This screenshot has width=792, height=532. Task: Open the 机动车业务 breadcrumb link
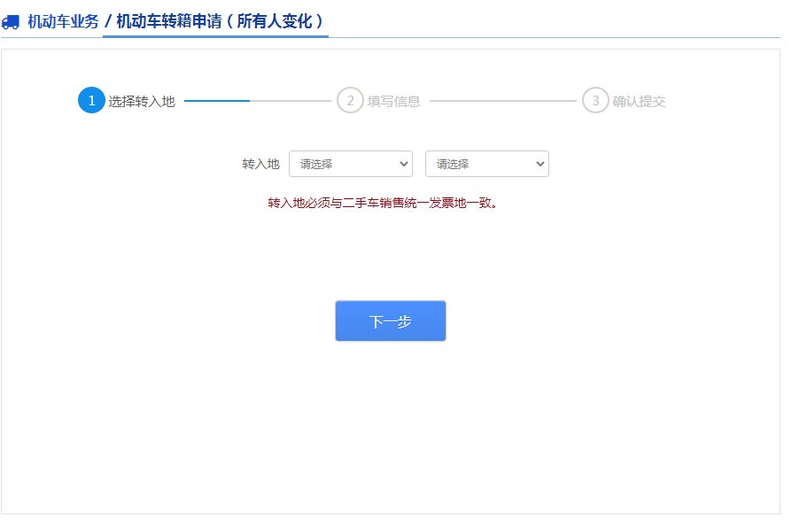pyautogui.click(x=63, y=22)
